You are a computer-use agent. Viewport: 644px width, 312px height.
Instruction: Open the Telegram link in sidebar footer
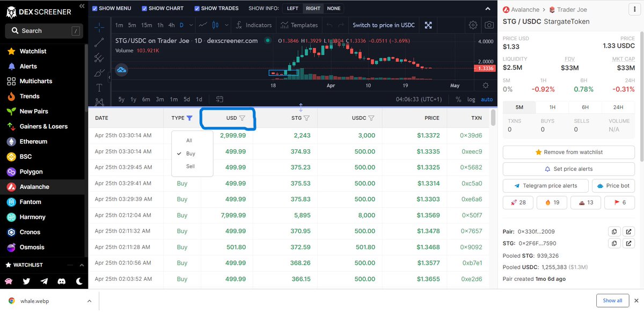click(44, 281)
